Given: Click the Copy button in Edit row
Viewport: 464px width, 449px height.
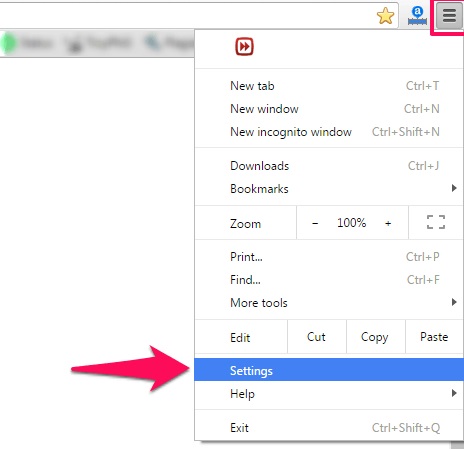Looking at the screenshot, I should (375, 337).
